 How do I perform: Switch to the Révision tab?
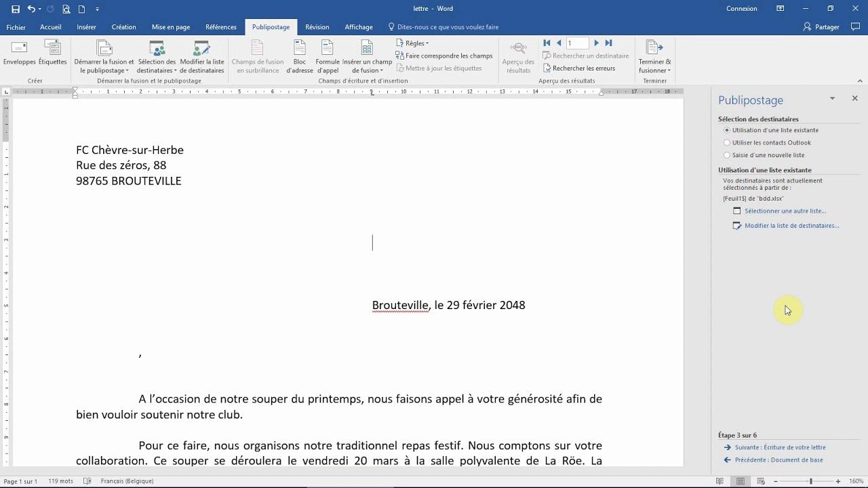[x=317, y=27]
